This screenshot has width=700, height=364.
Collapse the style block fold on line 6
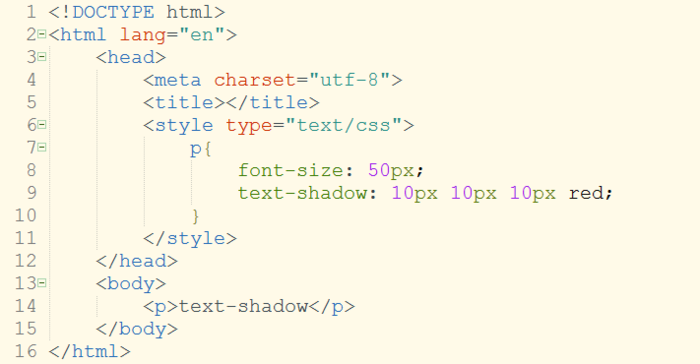pyautogui.click(x=42, y=125)
